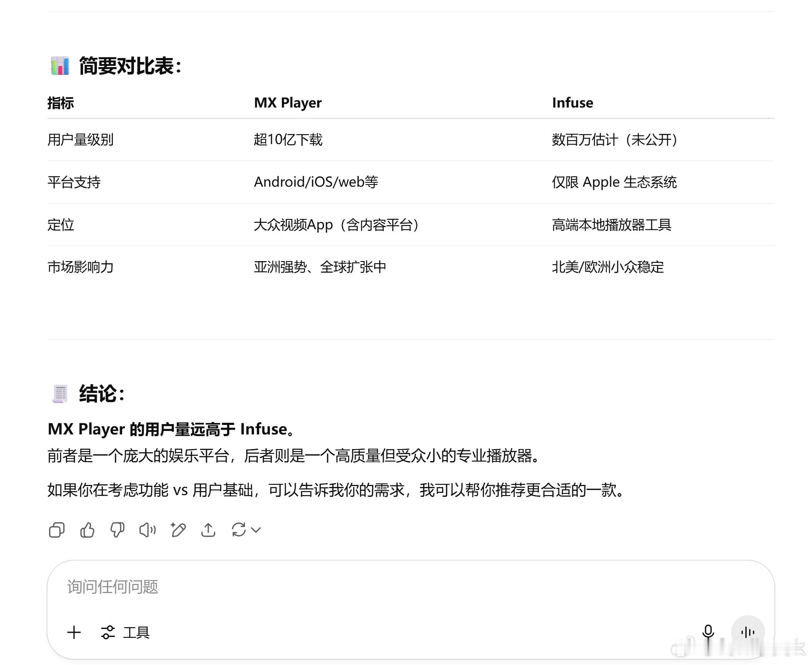Select the 超10亿下载 cell

tap(288, 140)
